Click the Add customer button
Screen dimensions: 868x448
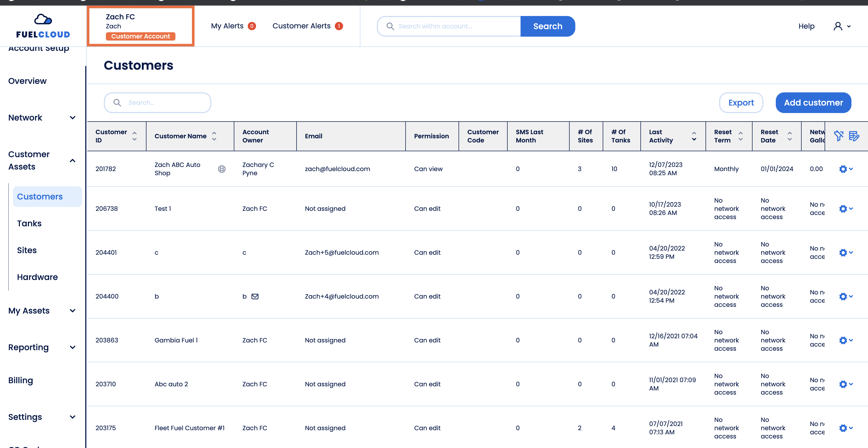click(x=813, y=103)
